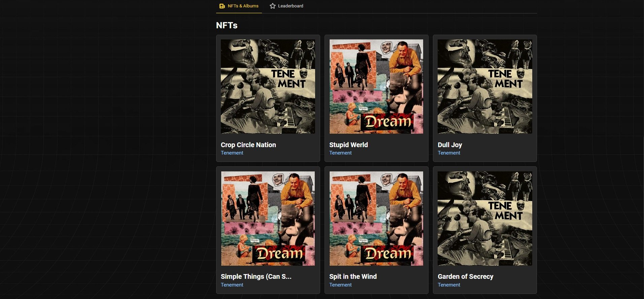Select the Dull Joy title text
644x299 pixels.
click(450, 145)
